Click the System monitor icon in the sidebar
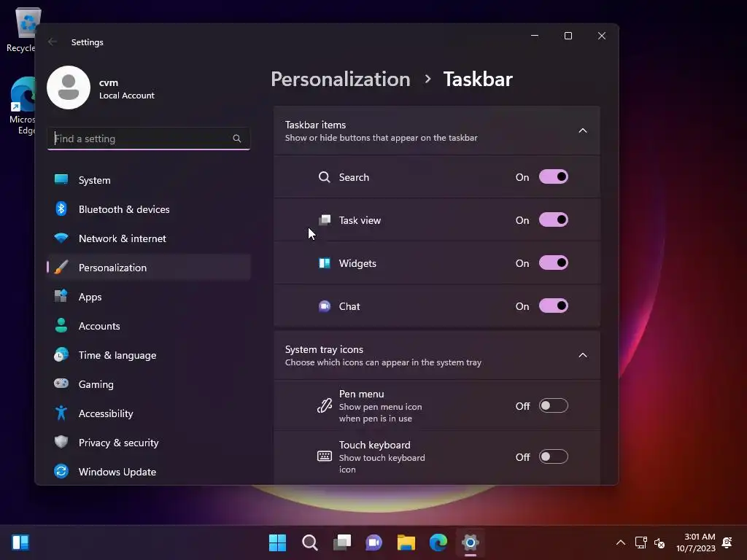The width and height of the screenshot is (747, 560). coord(61,179)
